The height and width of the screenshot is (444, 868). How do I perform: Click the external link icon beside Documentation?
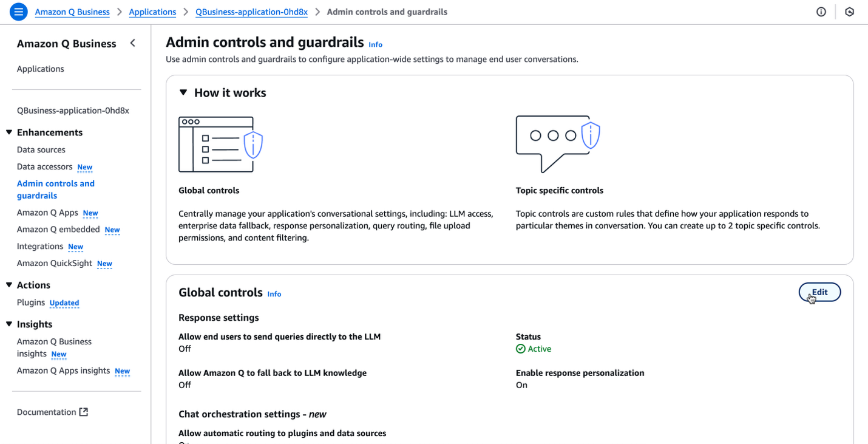tap(84, 412)
